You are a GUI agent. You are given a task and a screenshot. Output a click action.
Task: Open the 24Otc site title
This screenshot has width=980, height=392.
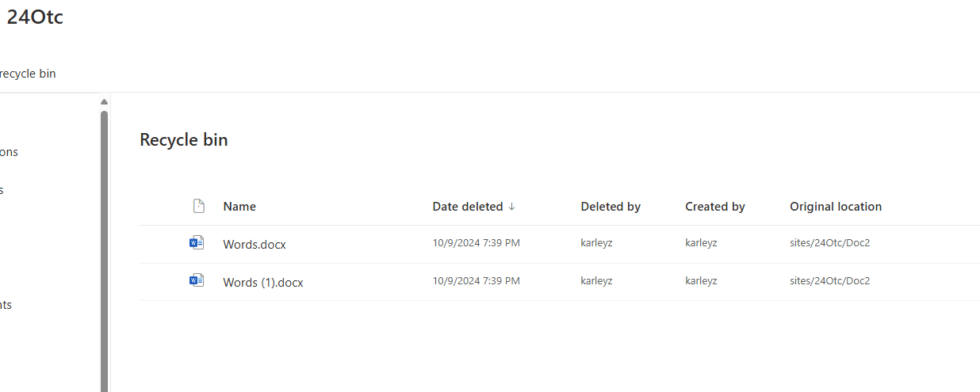coord(35,18)
